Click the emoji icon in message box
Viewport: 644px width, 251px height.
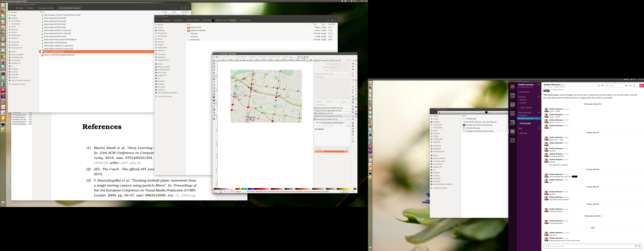pos(639,246)
